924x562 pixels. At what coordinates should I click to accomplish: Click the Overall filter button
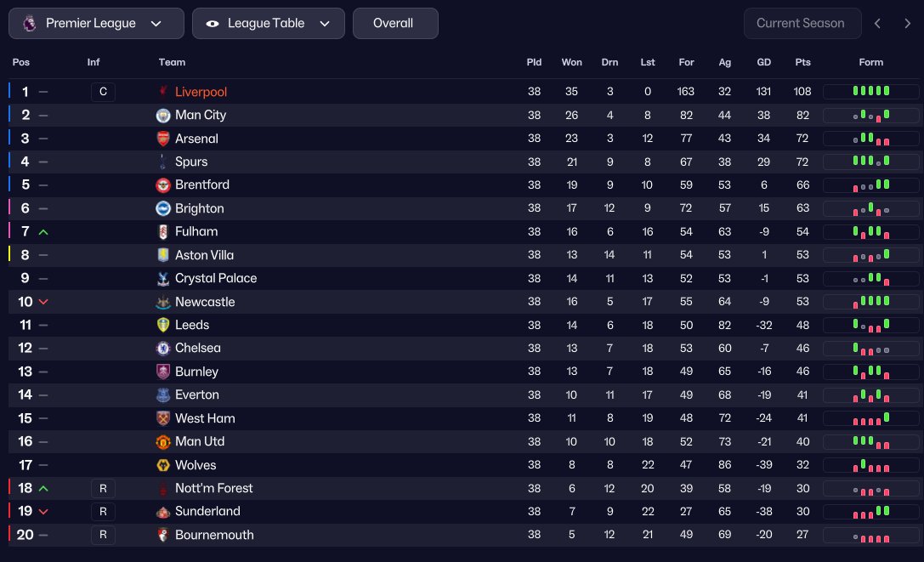[x=395, y=24]
